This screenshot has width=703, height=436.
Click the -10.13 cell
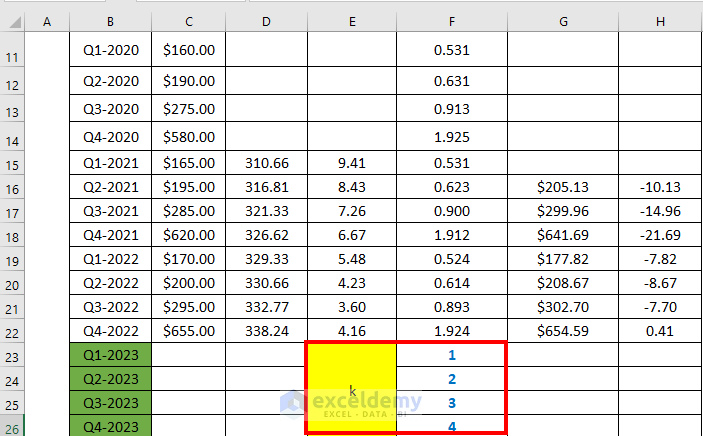[x=660, y=187]
